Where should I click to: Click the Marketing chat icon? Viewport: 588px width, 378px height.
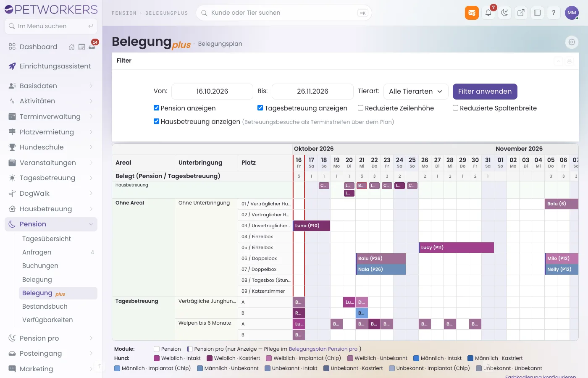click(x=12, y=369)
